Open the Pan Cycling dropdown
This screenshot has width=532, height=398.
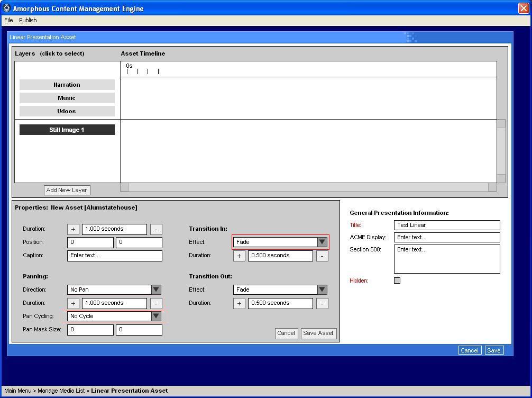[x=114, y=316]
